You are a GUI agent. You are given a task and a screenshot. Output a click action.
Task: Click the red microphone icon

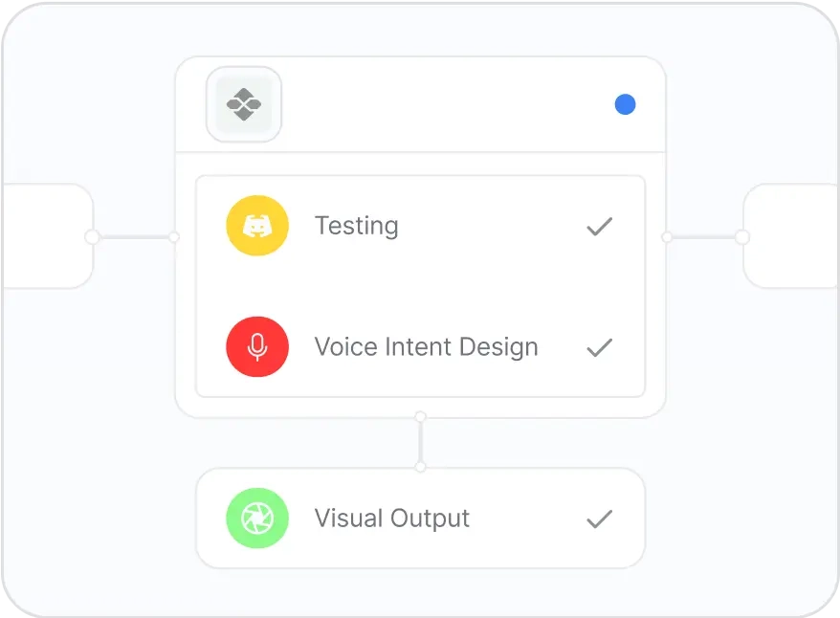tap(256, 346)
